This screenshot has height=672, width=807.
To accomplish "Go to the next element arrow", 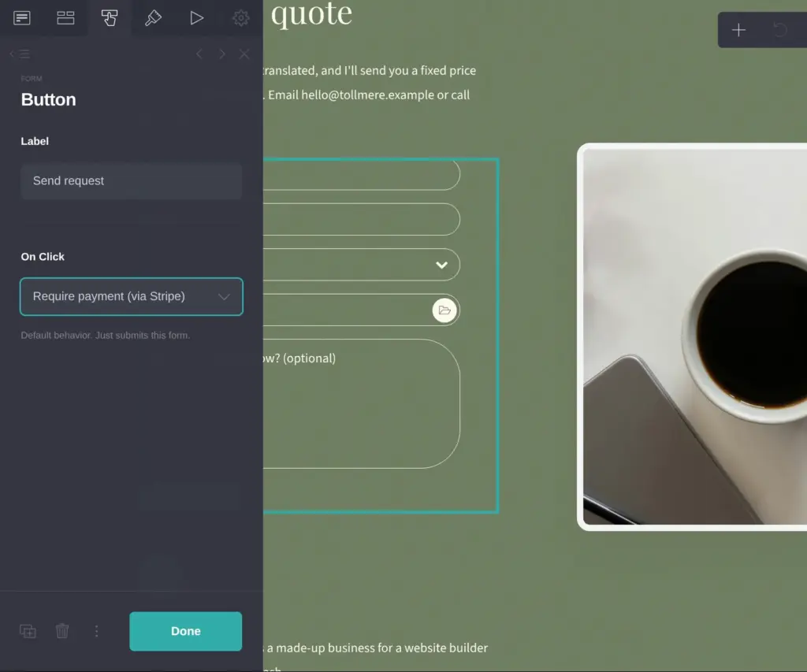I will point(221,54).
